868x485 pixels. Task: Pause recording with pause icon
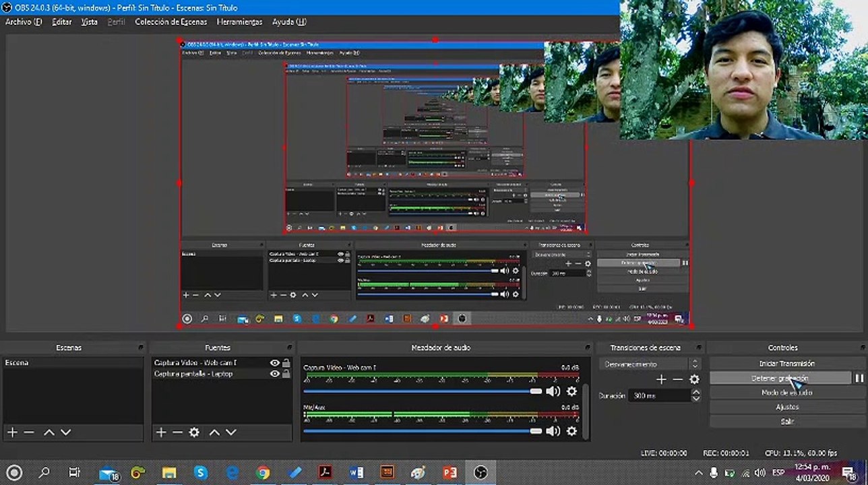point(859,379)
